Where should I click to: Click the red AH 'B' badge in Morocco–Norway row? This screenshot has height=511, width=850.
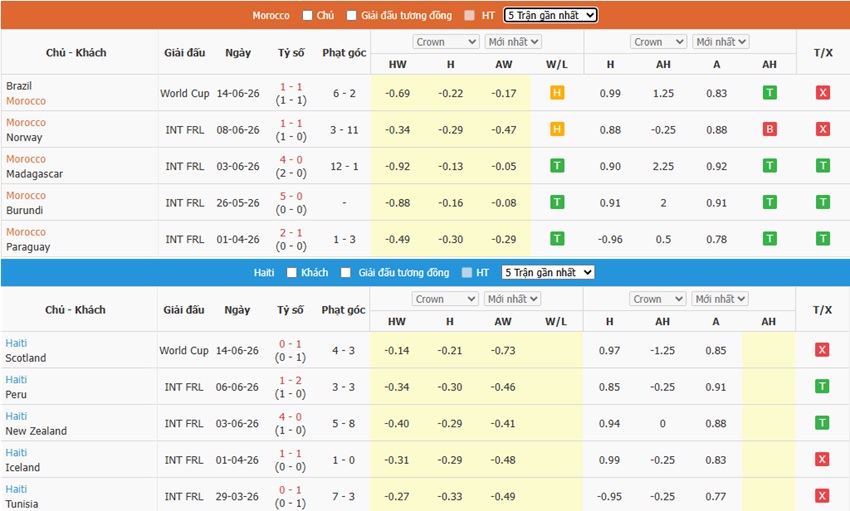[x=769, y=129]
